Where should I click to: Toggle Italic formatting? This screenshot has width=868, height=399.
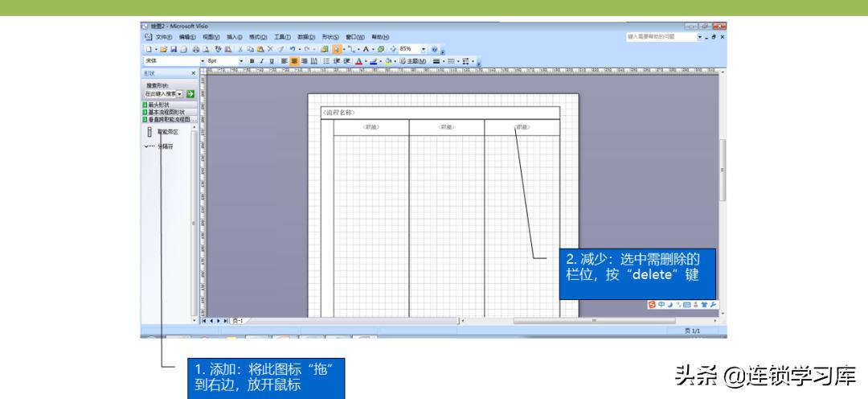coord(261,61)
